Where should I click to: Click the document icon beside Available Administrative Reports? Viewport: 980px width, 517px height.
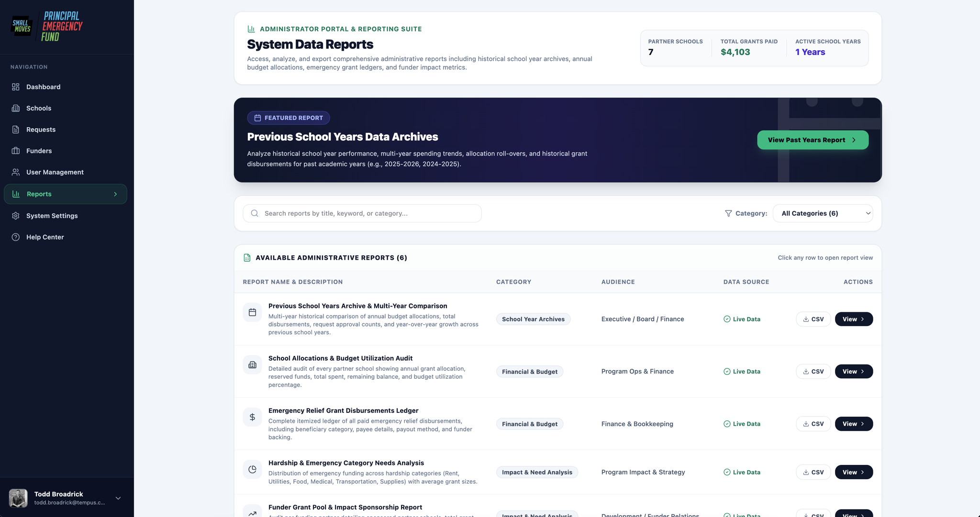(x=247, y=258)
